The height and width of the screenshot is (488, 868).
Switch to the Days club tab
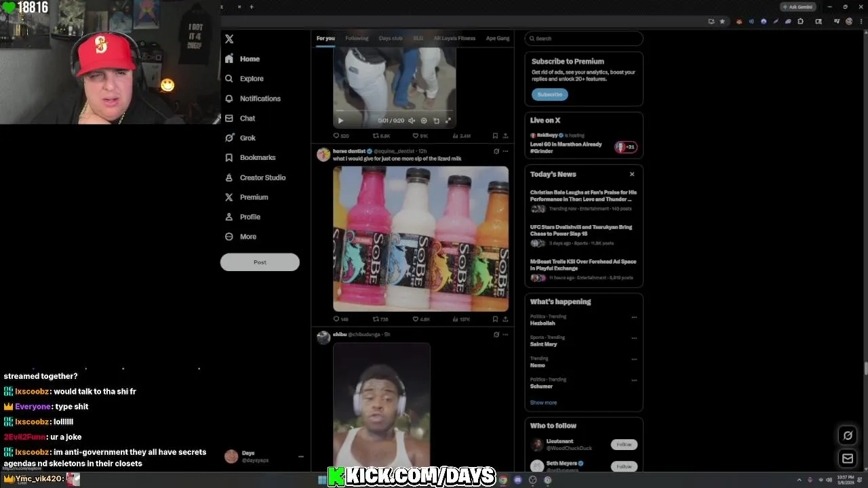(391, 39)
